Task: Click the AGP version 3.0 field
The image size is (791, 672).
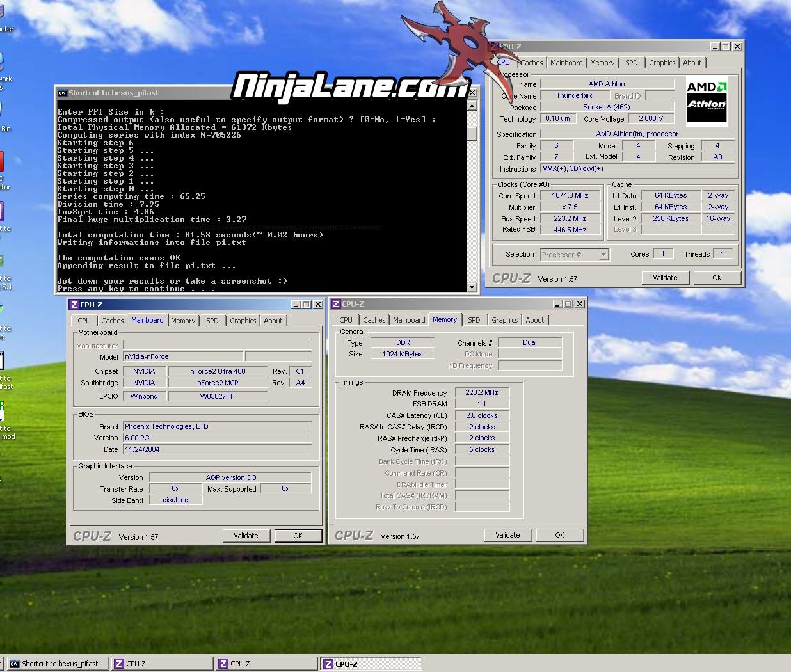Action: (x=230, y=477)
